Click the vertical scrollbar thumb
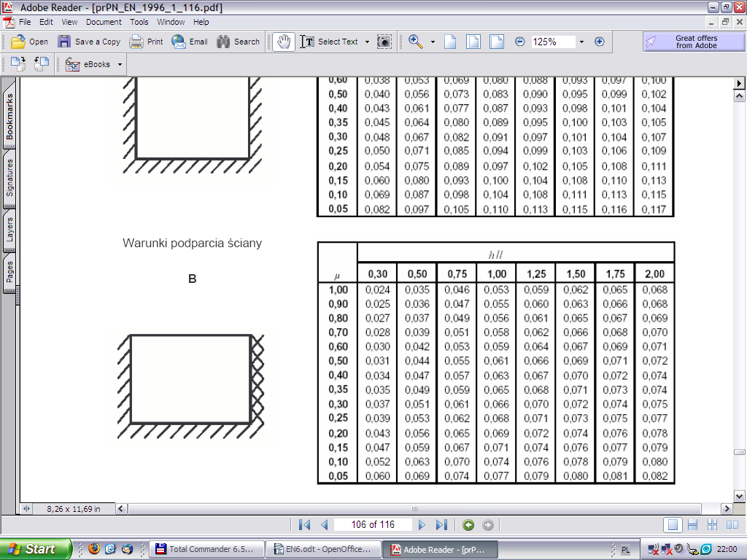 coord(740,452)
